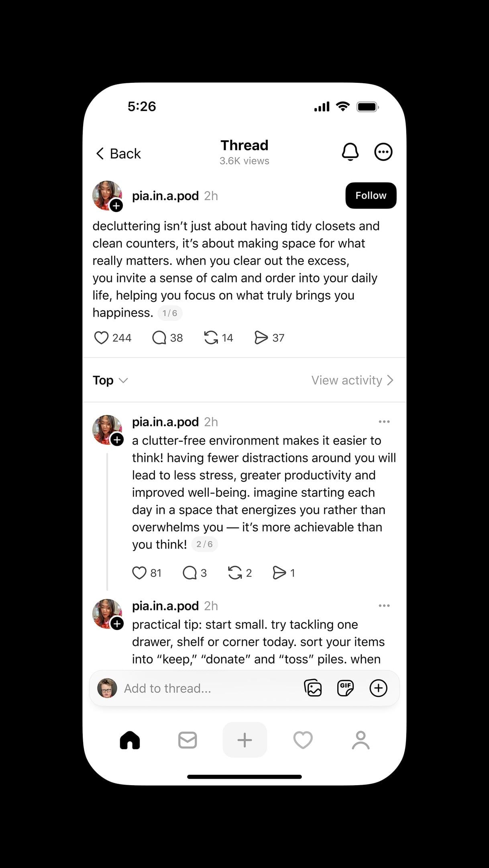Like the clutter-free reply with 81 likes
The height and width of the screenshot is (868, 489).
pyautogui.click(x=139, y=573)
